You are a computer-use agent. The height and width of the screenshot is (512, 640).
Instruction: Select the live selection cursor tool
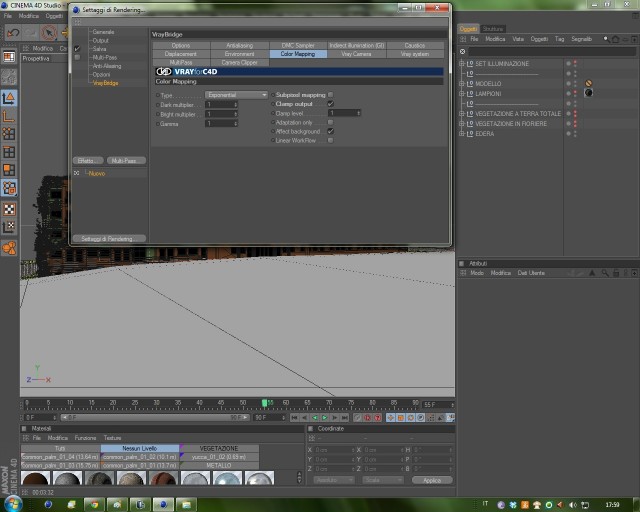[x=49, y=33]
